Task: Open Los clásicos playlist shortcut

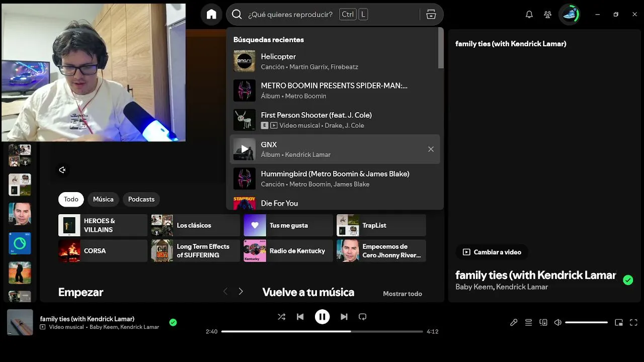Action: (x=196, y=225)
